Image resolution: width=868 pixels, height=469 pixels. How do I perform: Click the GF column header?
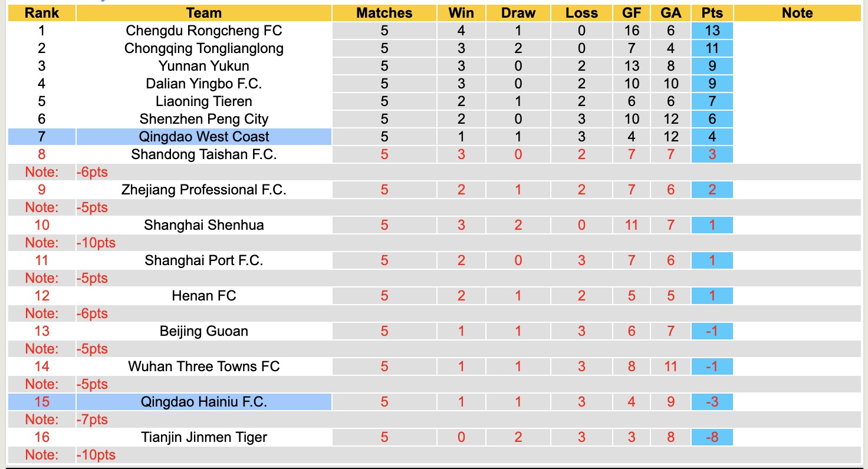tap(632, 13)
